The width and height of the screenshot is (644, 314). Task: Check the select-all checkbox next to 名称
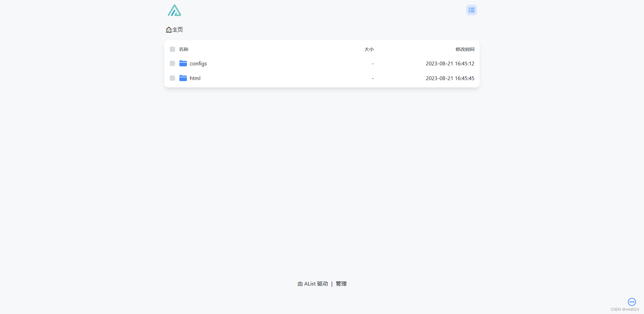coord(172,49)
